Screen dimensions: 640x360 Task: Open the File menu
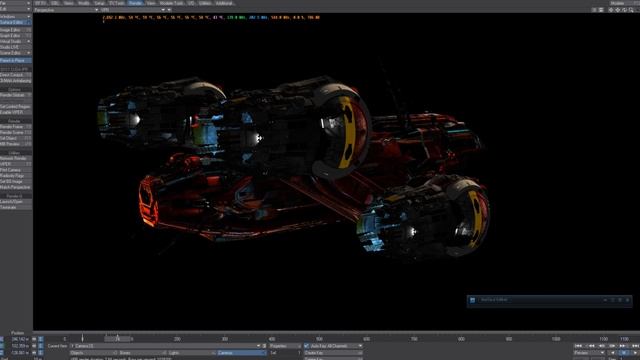pos(16,3)
